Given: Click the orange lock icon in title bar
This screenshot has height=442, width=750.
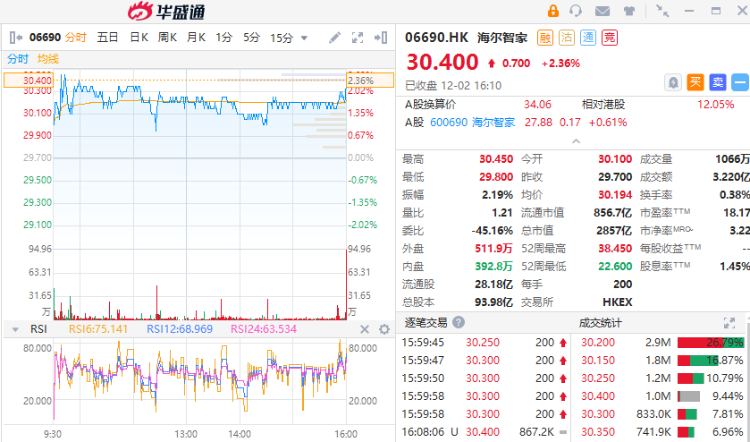Looking at the screenshot, I should click(x=553, y=11).
